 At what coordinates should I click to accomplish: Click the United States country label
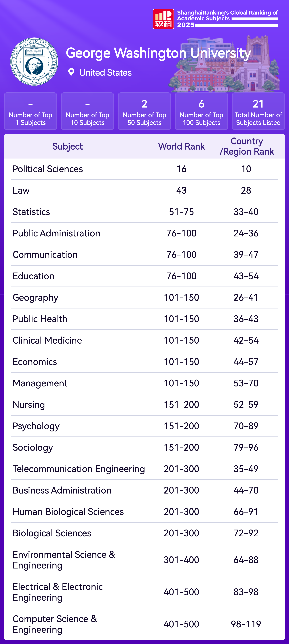pyautogui.click(x=105, y=73)
